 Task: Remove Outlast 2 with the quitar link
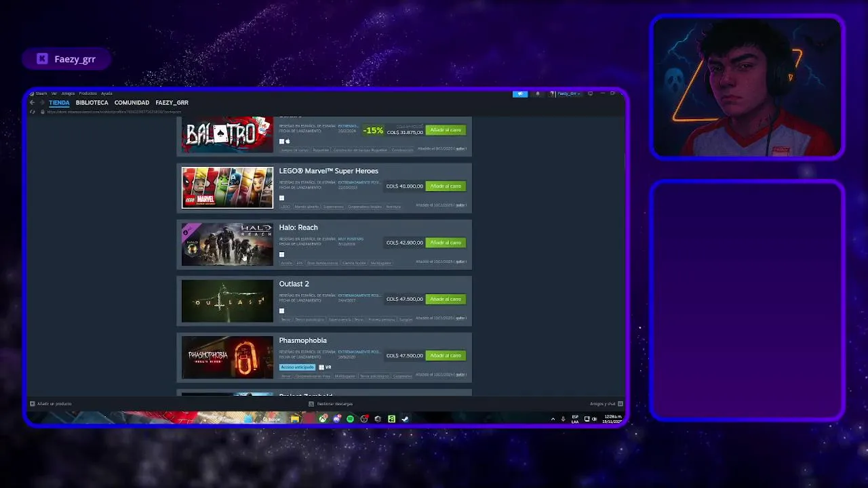[x=460, y=318]
